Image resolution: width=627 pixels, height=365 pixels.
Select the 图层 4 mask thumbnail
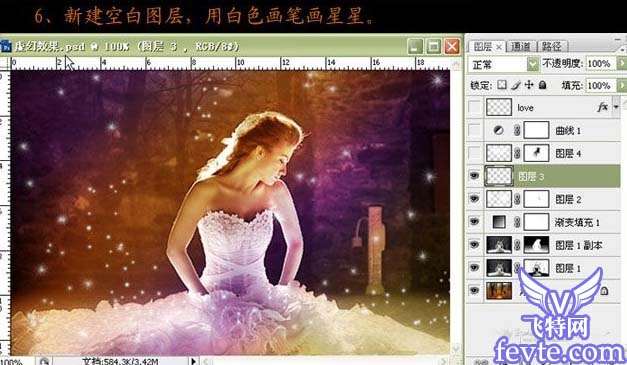tap(536, 153)
